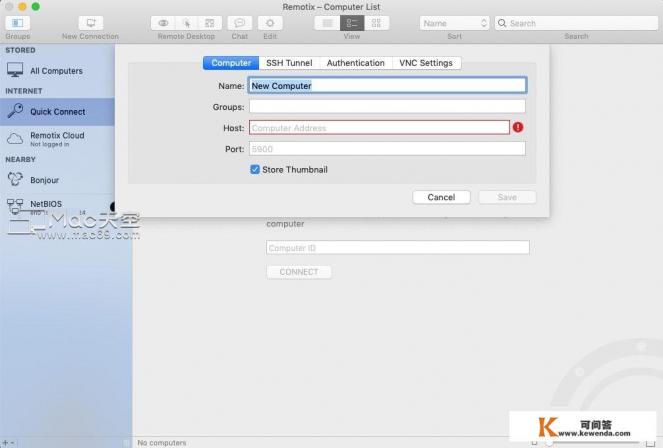Select All Computers in sidebar
Viewport: 663px width, 448px height.
57,71
